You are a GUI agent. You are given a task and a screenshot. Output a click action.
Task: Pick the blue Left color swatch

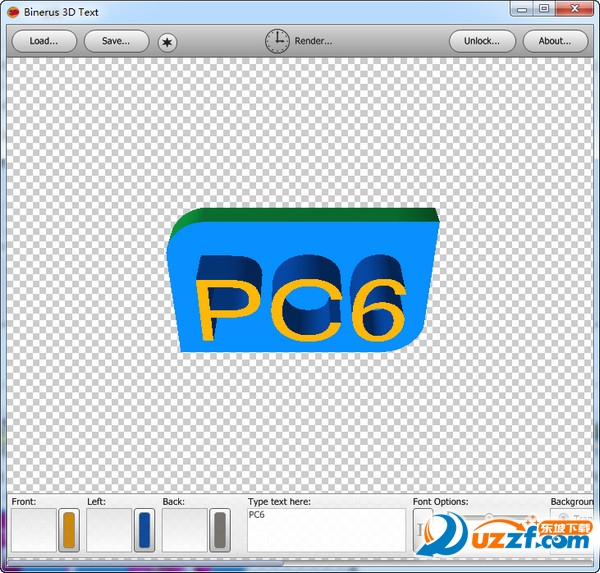(144, 530)
